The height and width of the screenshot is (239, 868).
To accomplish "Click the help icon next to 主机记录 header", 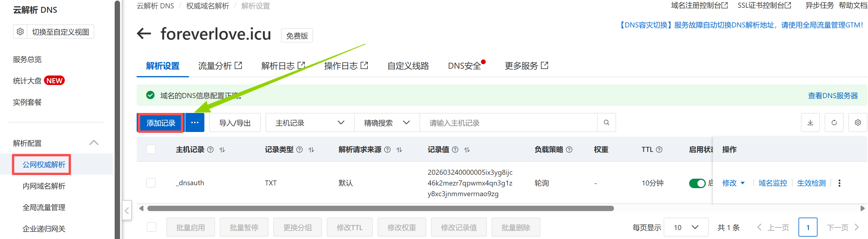I will (x=210, y=150).
